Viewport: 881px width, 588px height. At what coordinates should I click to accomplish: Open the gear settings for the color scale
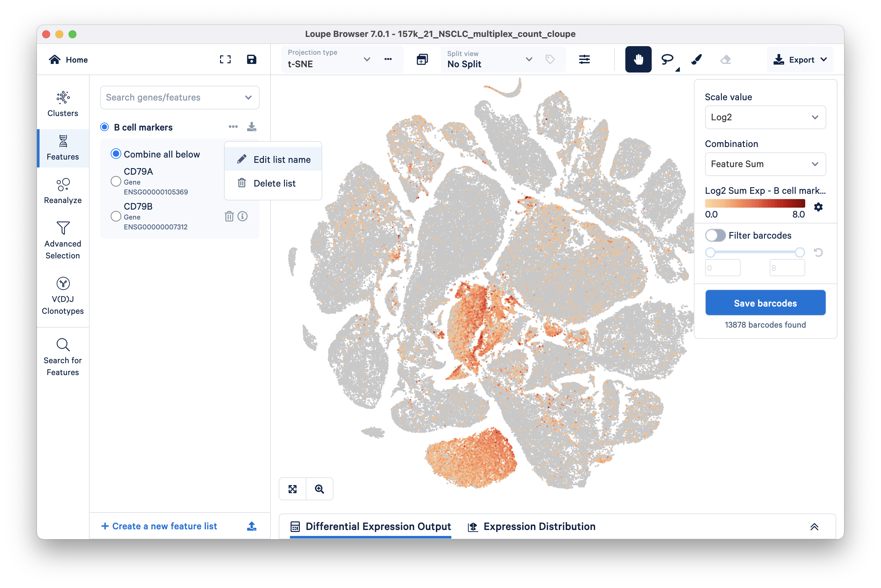[819, 207]
